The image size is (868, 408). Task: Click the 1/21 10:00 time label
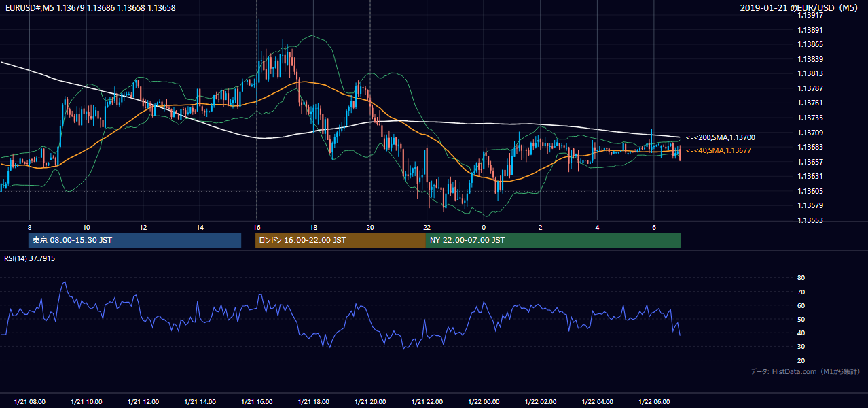click(86, 402)
